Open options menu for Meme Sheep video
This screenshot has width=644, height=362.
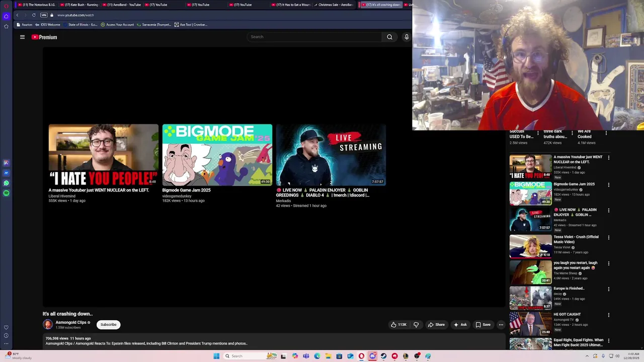608,263
